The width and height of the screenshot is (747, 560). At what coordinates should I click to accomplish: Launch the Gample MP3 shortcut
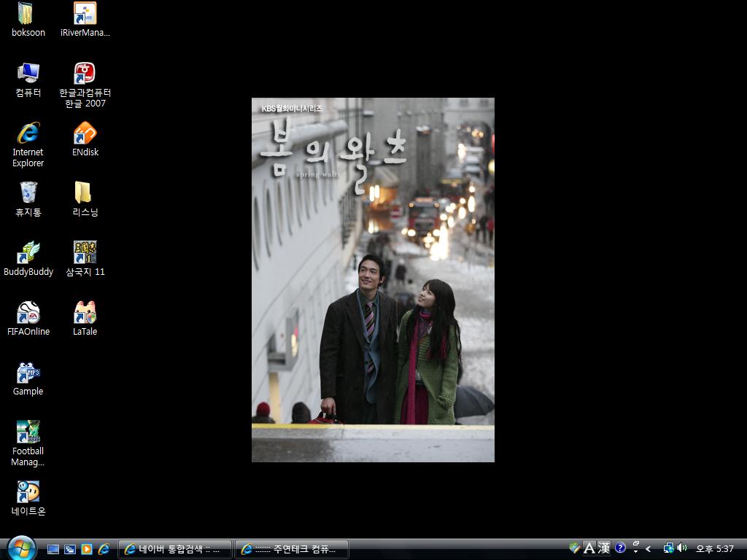28,378
